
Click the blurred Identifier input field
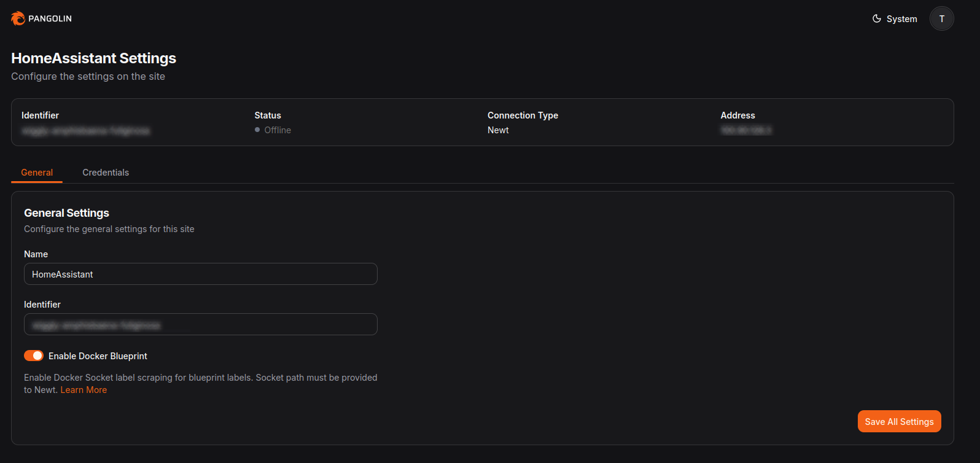(x=200, y=324)
